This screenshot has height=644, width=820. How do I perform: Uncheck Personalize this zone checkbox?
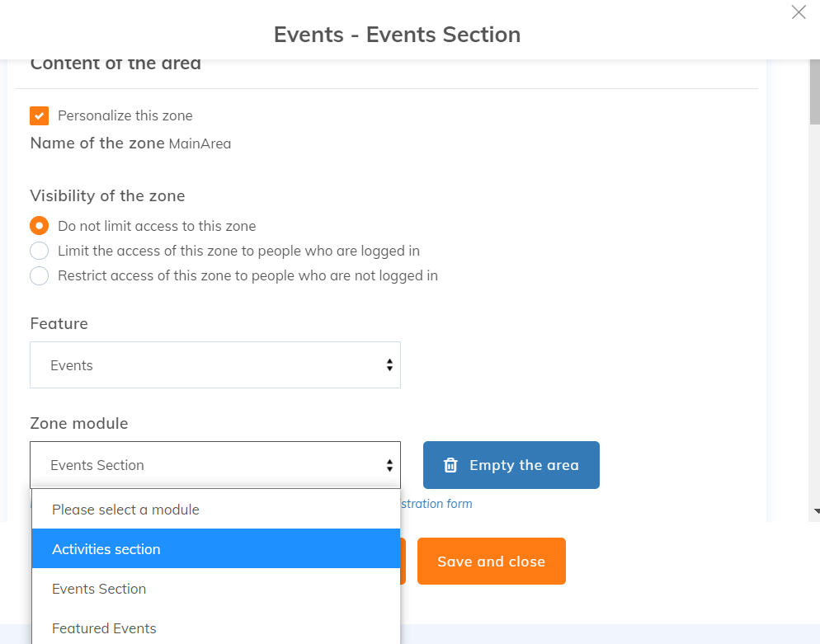40,115
